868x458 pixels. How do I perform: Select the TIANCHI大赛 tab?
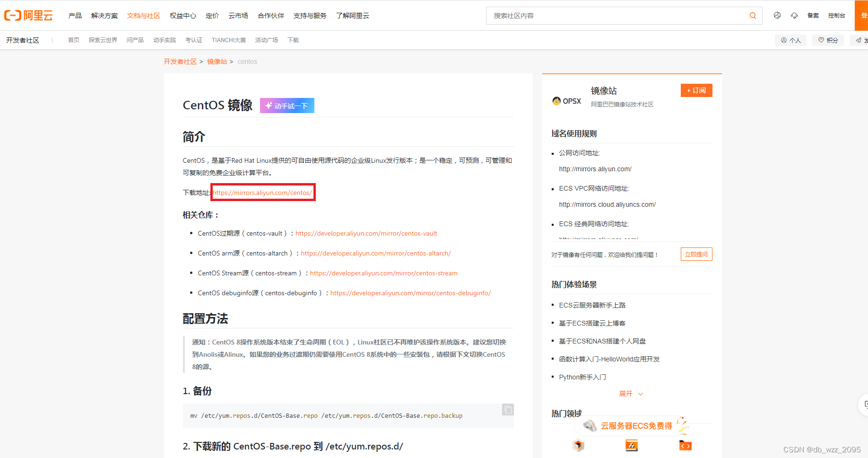click(x=229, y=40)
